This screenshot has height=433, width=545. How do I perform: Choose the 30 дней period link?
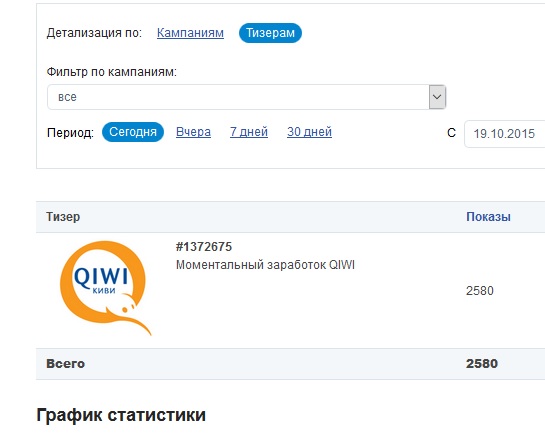[x=309, y=132]
